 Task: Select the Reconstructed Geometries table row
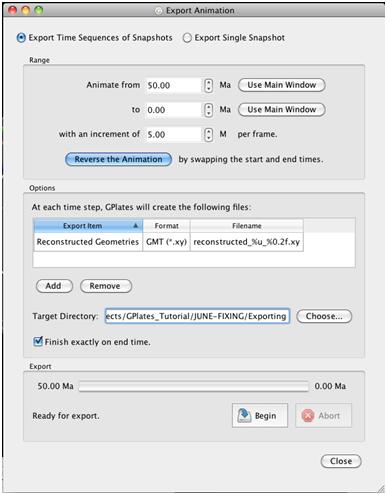tap(168, 242)
